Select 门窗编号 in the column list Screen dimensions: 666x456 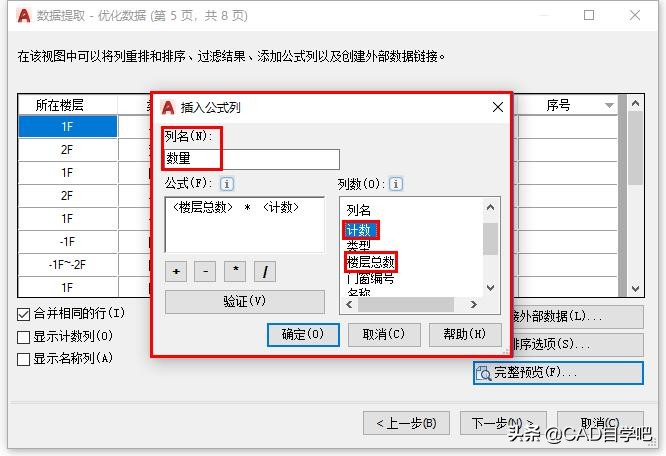pos(371,279)
